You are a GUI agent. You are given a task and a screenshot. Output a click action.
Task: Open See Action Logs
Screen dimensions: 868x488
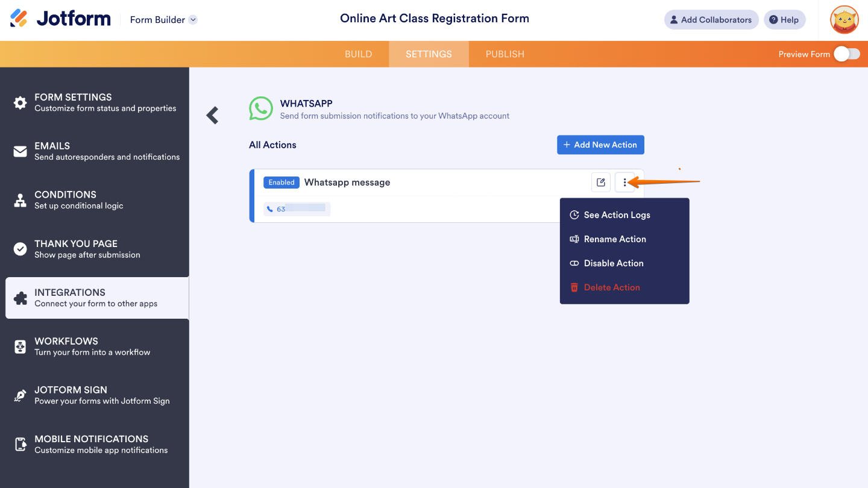point(617,214)
